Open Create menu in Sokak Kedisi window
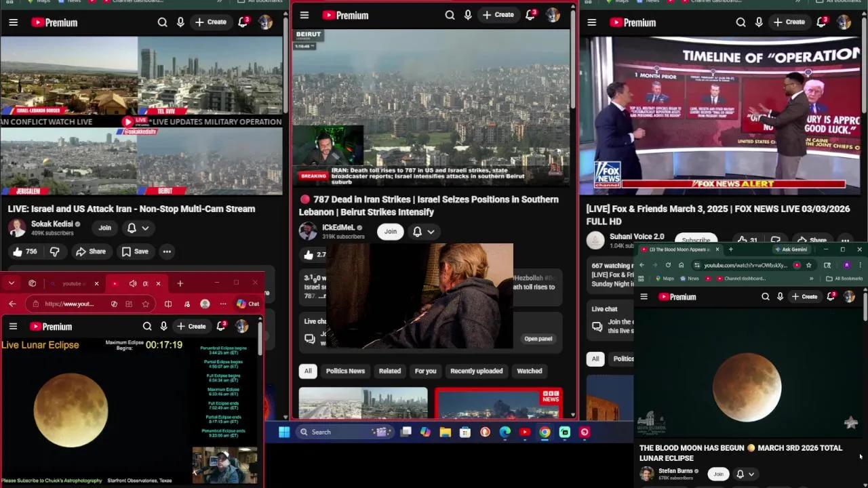 pyautogui.click(x=211, y=22)
